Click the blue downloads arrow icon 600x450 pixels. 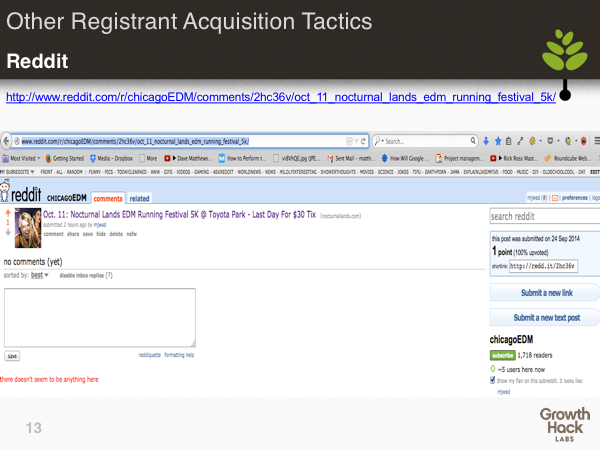tap(486, 141)
